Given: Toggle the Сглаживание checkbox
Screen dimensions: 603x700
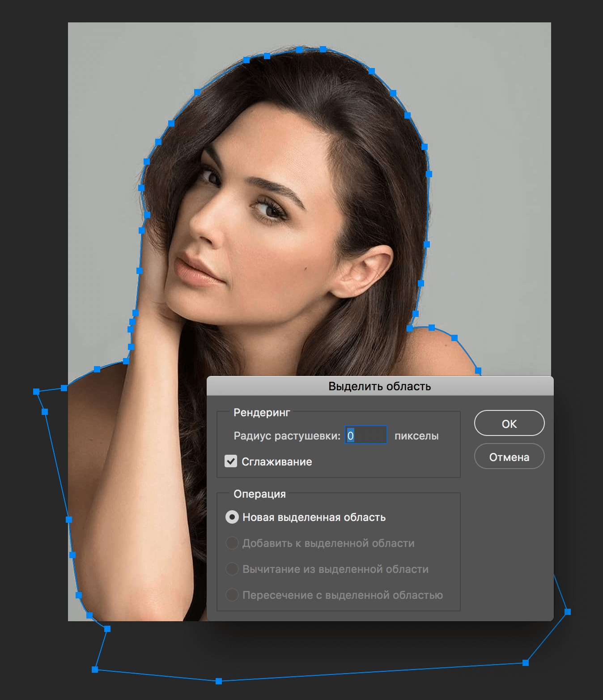Looking at the screenshot, I should [x=231, y=461].
